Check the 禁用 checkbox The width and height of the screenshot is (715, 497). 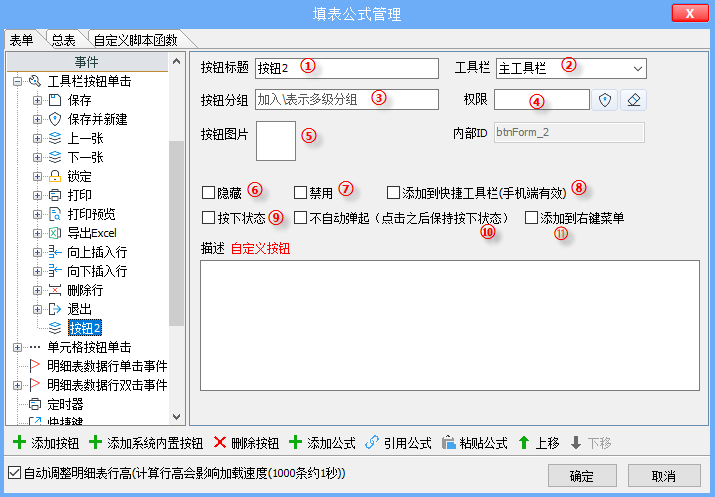[301, 192]
